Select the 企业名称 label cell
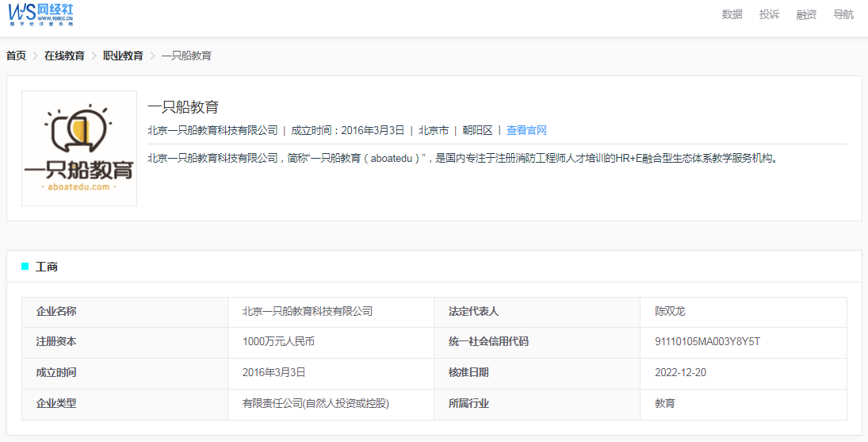 point(124,312)
